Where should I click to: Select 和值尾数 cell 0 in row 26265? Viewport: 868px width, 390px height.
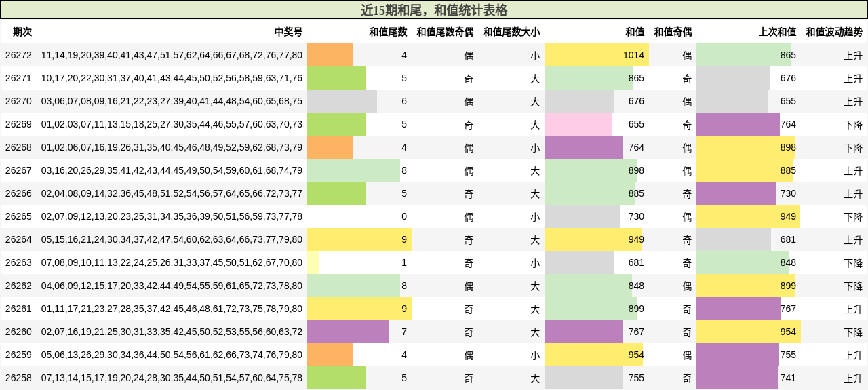(x=359, y=216)
